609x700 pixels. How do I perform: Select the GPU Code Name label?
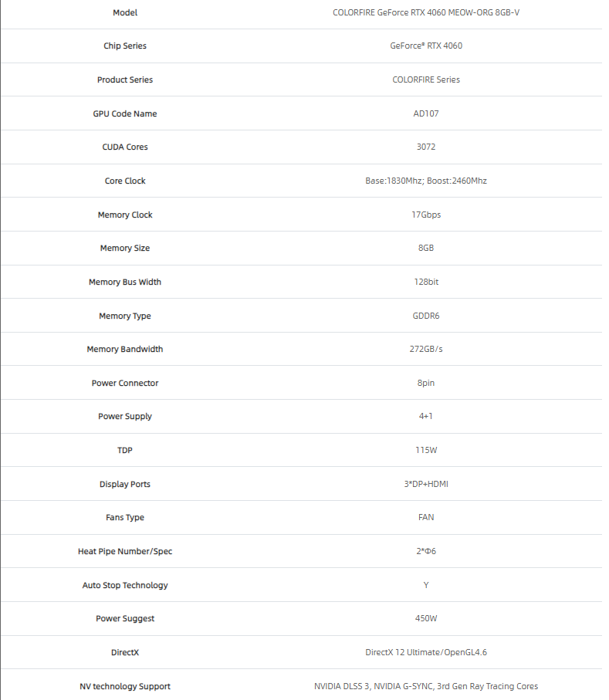tap(125, 113)
